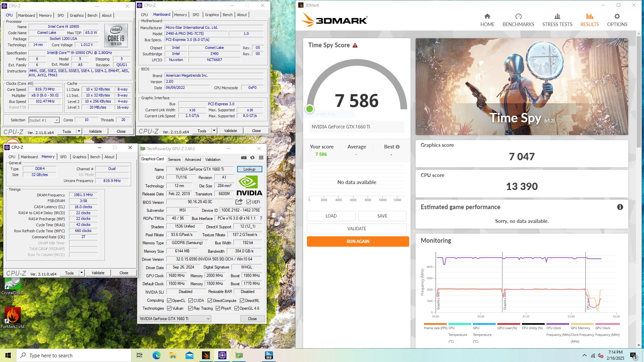Viewport: 644px width, 362px height.
Task: Refresh GPU-Z data with refresh icon
Action: pyautogui.click(x=252, y=158)
